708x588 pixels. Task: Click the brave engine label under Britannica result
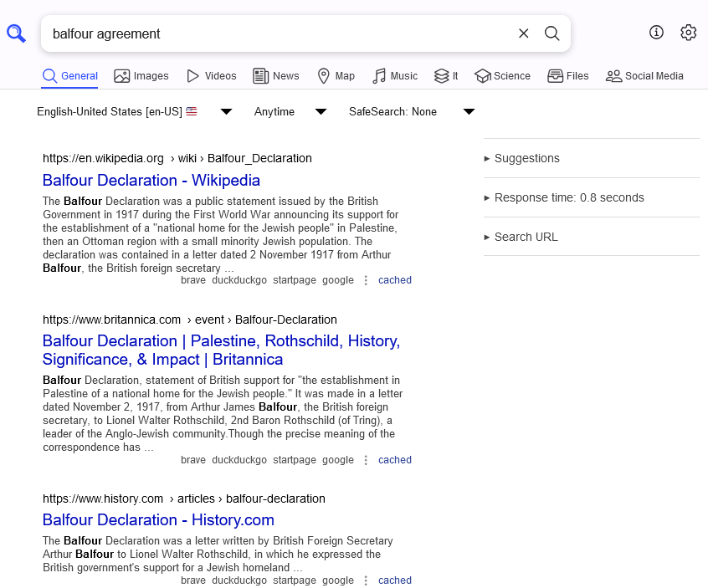click(193, 460)
